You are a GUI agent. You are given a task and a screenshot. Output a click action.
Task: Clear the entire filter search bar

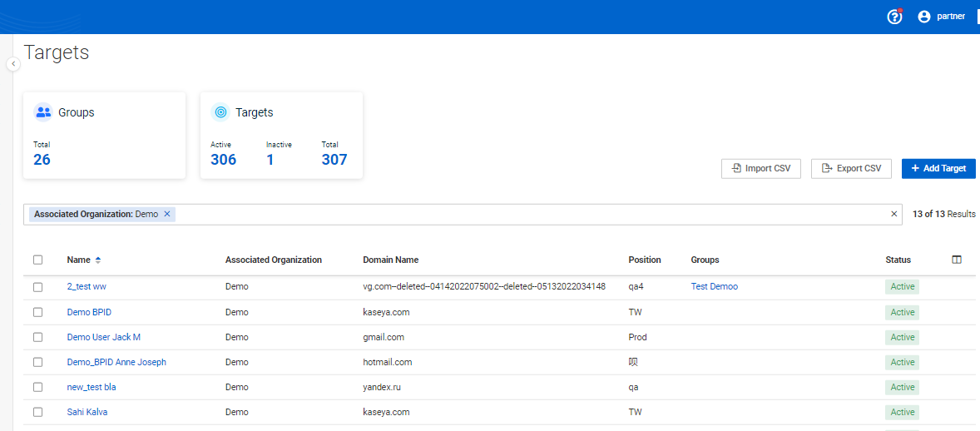(x=893, y=214)
